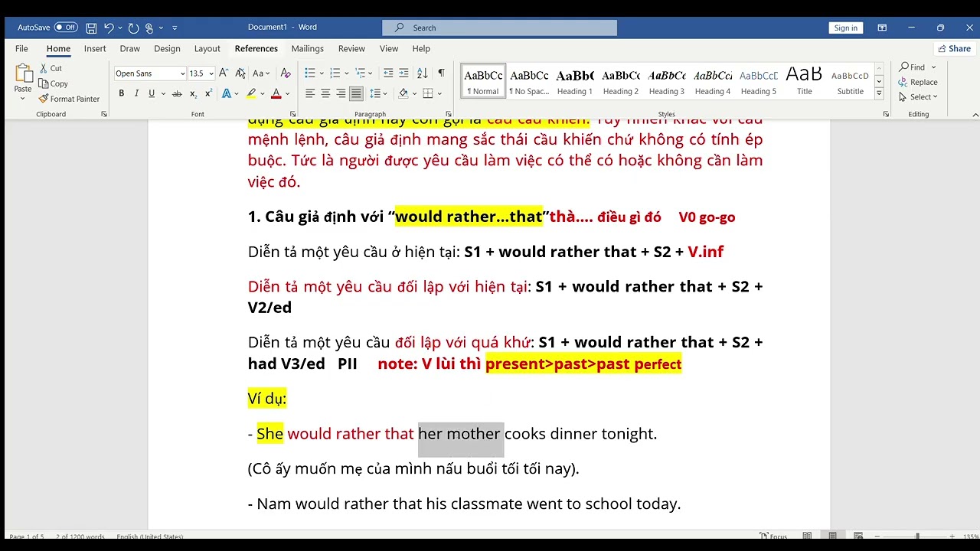Apply yellow text highlight color

click(x=251, y=93)
